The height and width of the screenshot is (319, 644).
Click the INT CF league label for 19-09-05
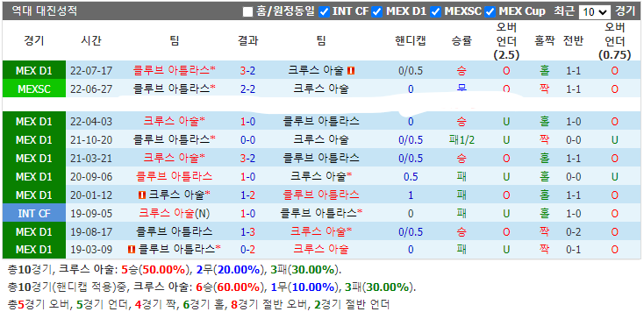tap(34, 213)
